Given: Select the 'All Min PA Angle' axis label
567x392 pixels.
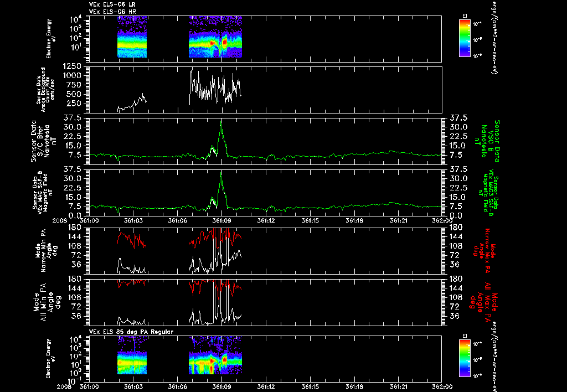Looking at the screenshot, I should (x=49, y=302).
